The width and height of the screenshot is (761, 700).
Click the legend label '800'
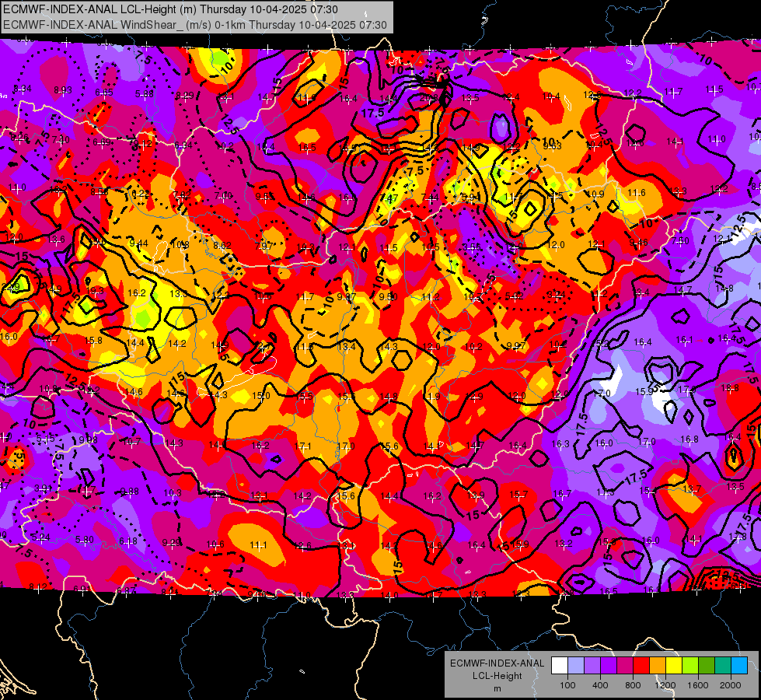(x=633, y=685)
